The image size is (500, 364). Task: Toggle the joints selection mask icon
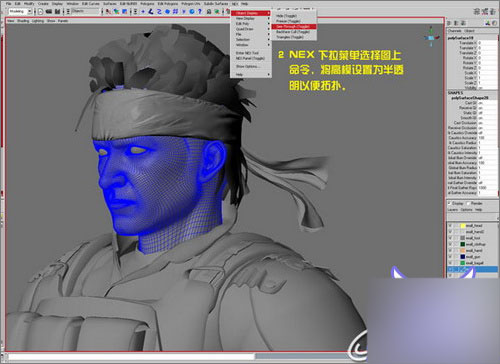pos(151,12)
